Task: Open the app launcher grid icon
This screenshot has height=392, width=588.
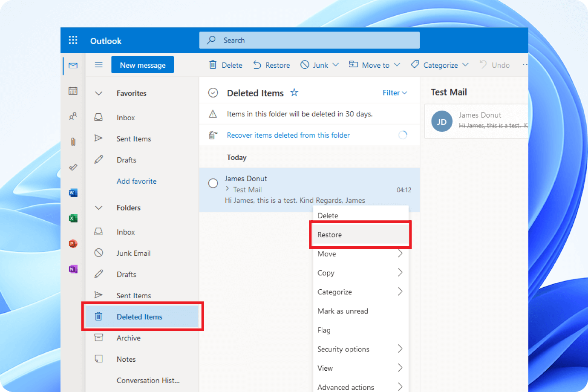Action: coord(73,40)
